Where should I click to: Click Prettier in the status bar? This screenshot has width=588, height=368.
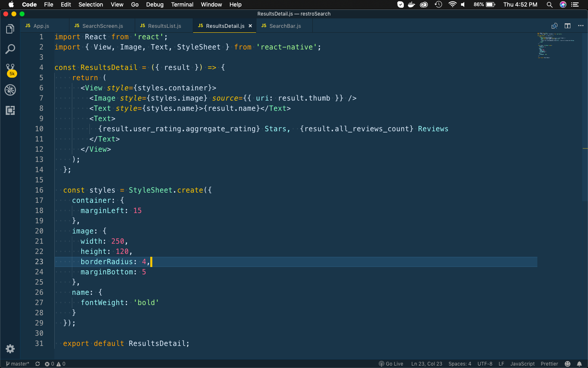(549, 364)
